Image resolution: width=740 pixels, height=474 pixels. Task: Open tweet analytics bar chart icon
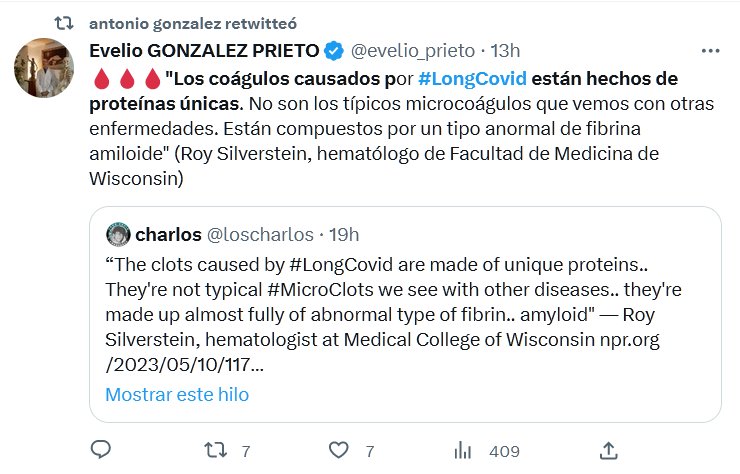[x=464, y=451]
